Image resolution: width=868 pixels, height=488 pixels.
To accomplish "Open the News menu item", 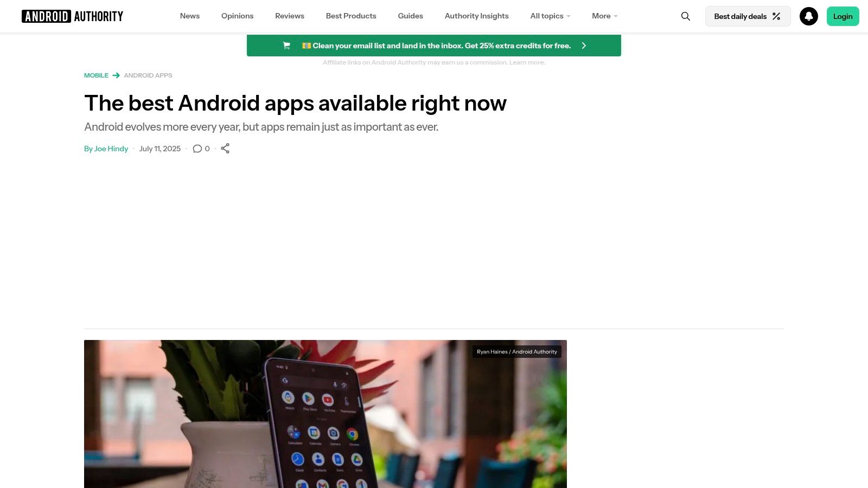I will tap(189, 16).
